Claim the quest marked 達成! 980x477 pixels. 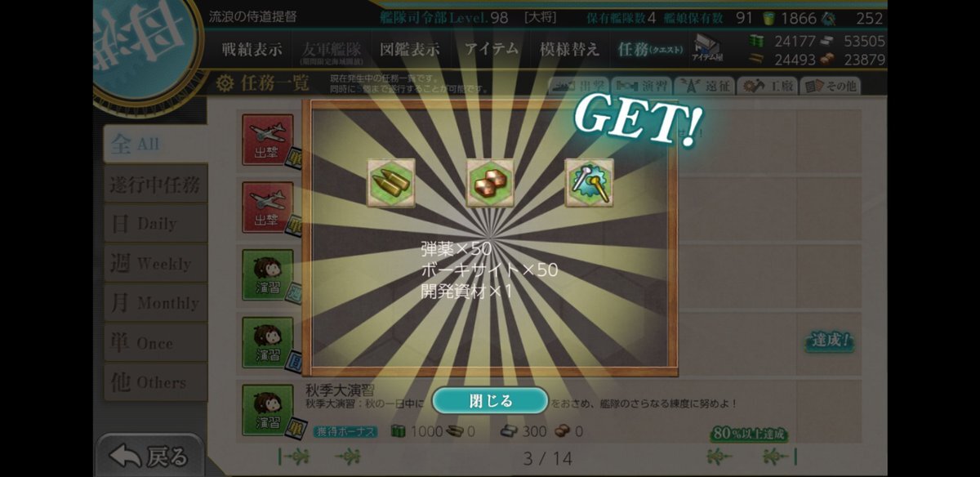(830, 341)
